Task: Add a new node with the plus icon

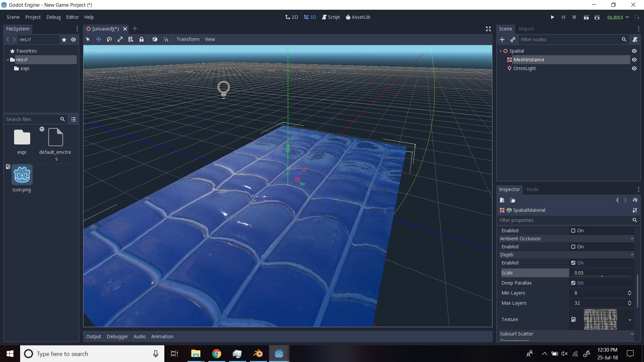Action: 502,40
